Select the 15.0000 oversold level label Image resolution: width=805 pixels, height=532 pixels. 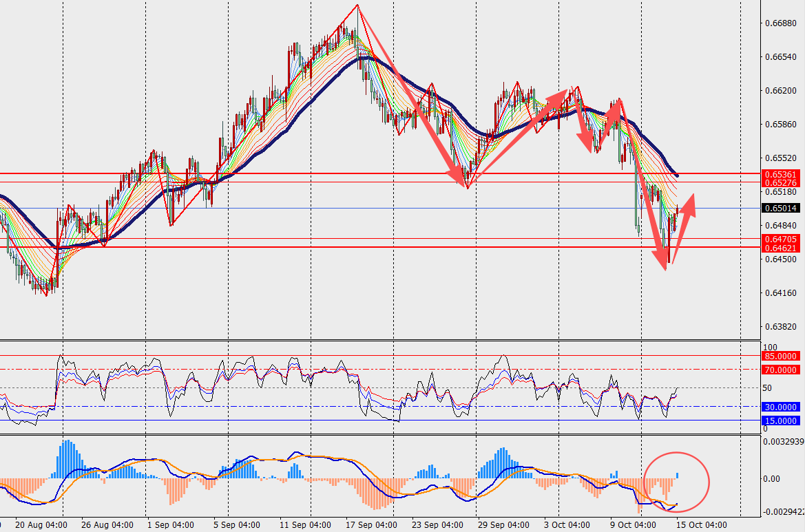(781, 421)
